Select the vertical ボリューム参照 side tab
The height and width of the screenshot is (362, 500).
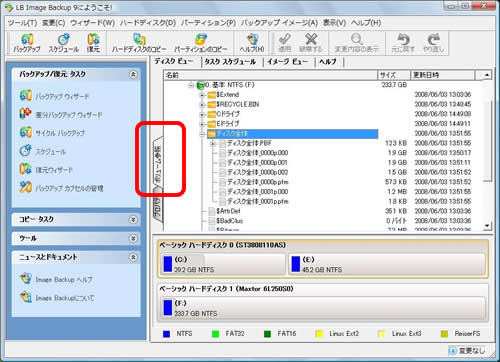pos(158,163)
